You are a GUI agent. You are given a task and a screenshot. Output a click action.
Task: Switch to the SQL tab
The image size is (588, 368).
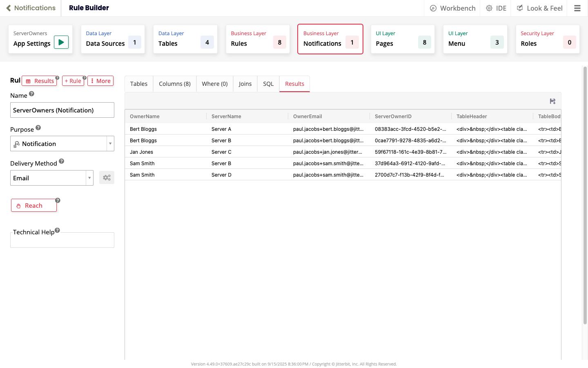pyautogui.click(x=268, y=84)
